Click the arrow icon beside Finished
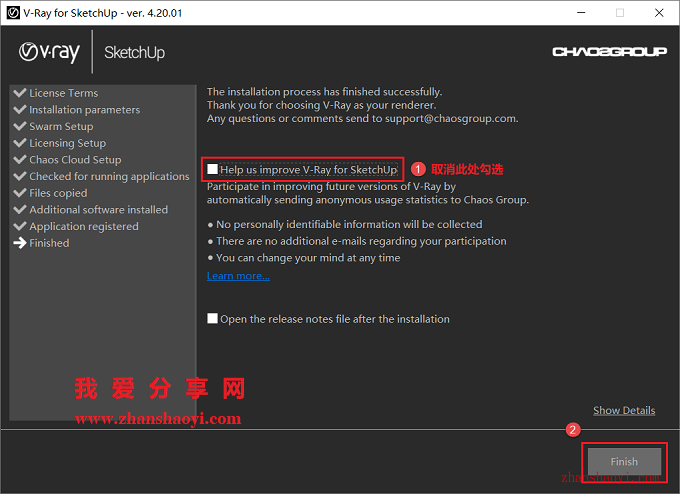 click(x=20, y=243)
